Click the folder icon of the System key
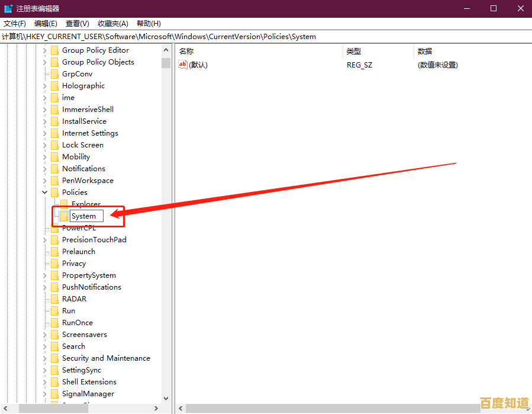This screenshot has height=414, width=532. click(x=63, y=216)
